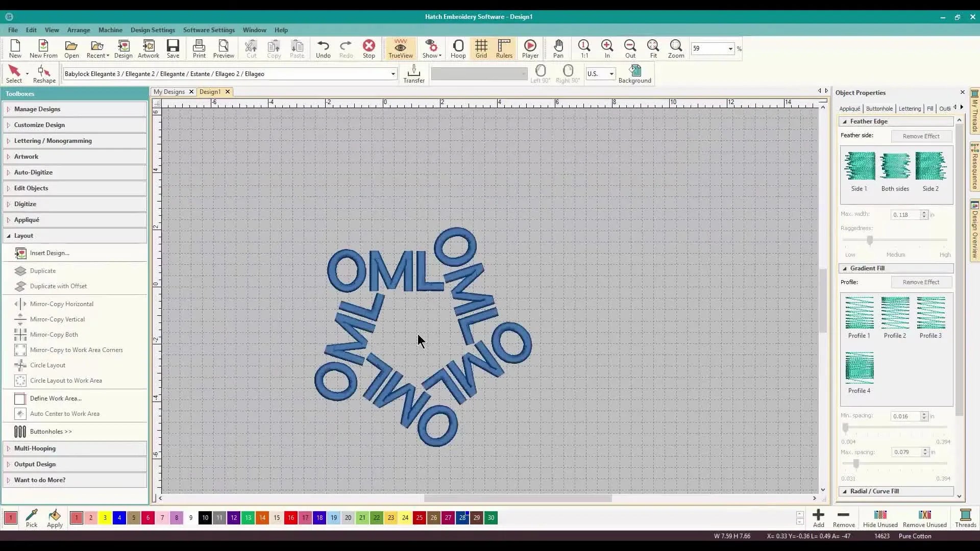The width and height of the screenshot is (980, 551).
Task: Select Profile 2 gradient thumbnail
Action: click(895, 317)
